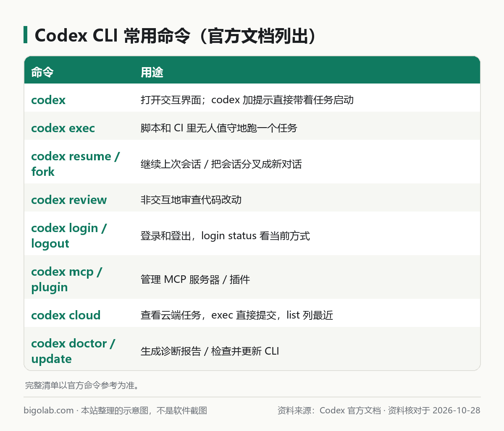Select the 'codex review' command cell
The image size is (504, 431).
point(69,200)
